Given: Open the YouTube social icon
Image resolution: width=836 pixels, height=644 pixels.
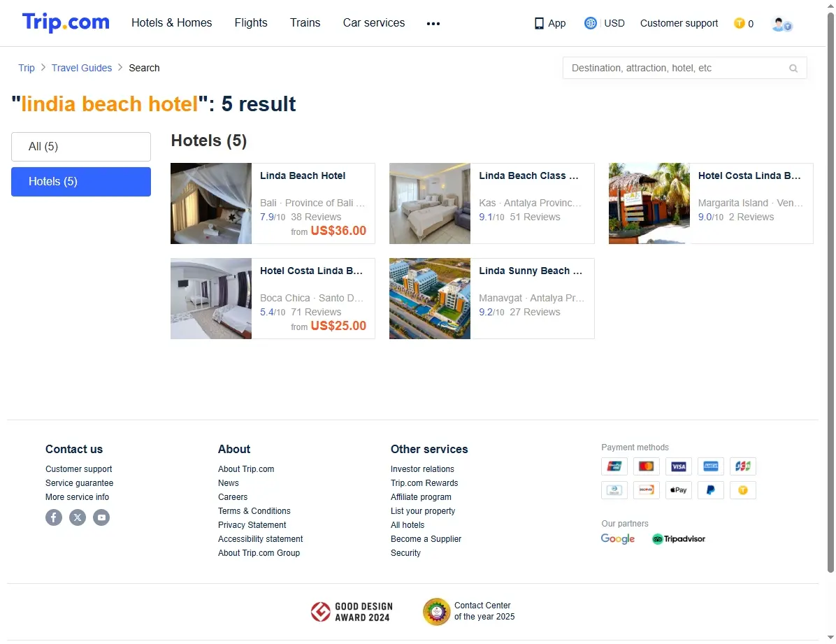Looking at the screenshot, I should [x=101, y=517].
